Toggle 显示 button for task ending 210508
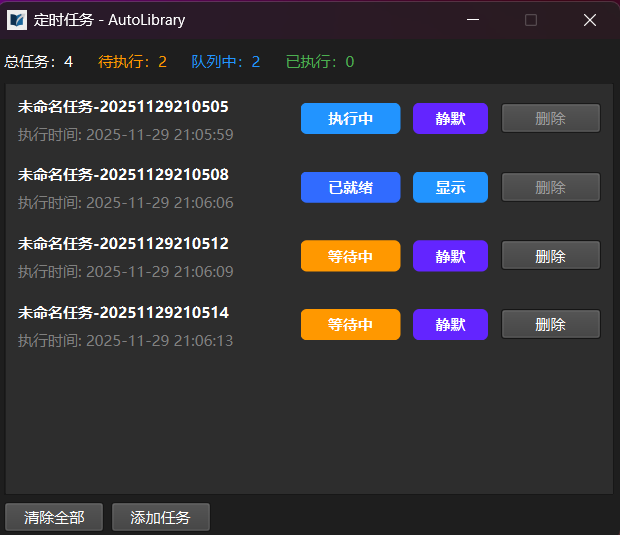The height and width of the screenshot is (535, 620). [450, 188]
